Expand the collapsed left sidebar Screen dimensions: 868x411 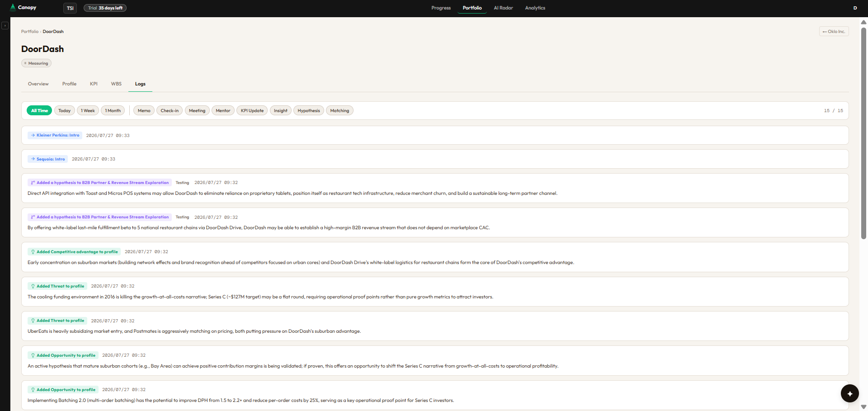click(5, 25)
